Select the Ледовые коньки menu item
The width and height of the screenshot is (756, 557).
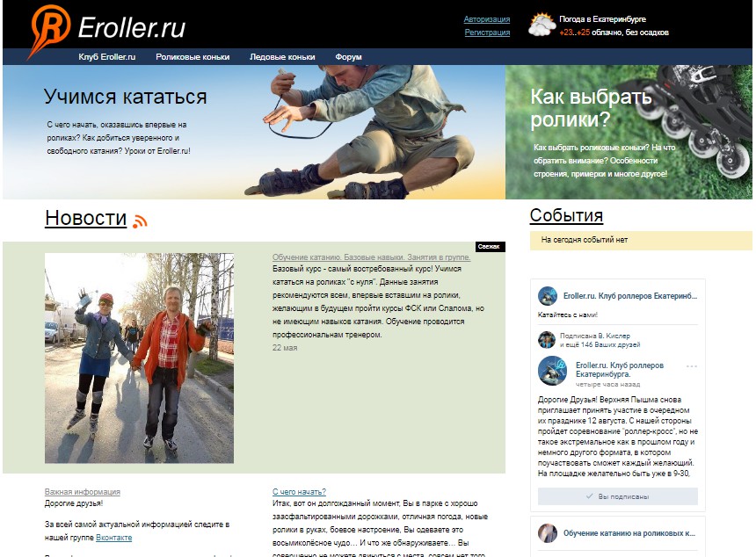(282, 57)
